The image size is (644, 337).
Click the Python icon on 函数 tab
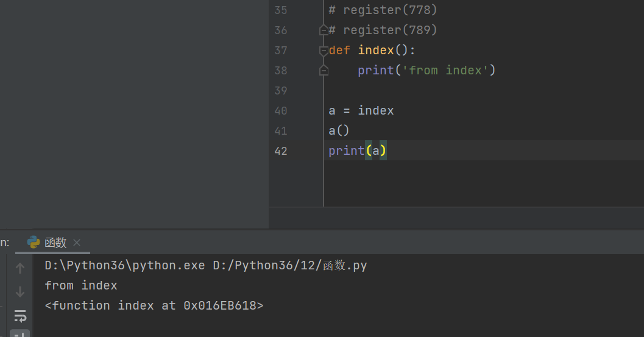pos(34,243)
